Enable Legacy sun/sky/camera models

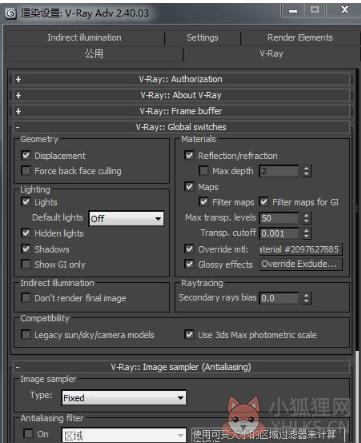tap(26, 334)
